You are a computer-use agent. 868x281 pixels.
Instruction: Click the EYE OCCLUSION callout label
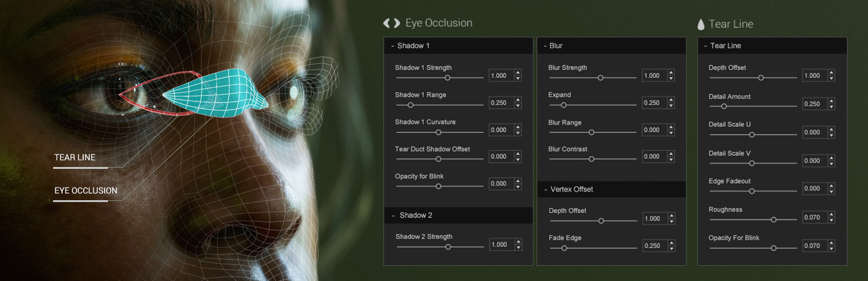tap(86, 191)
